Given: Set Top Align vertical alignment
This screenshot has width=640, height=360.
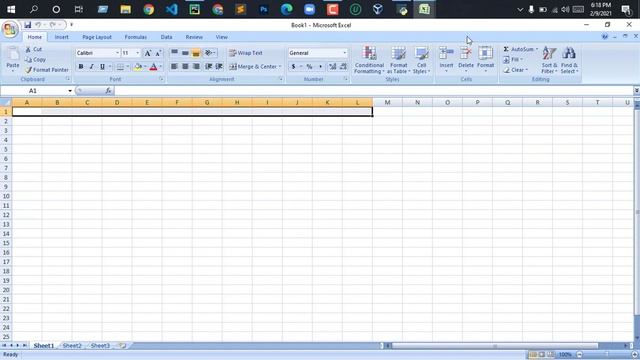Looking at the screenshot, I should click(x=174, y=53).
